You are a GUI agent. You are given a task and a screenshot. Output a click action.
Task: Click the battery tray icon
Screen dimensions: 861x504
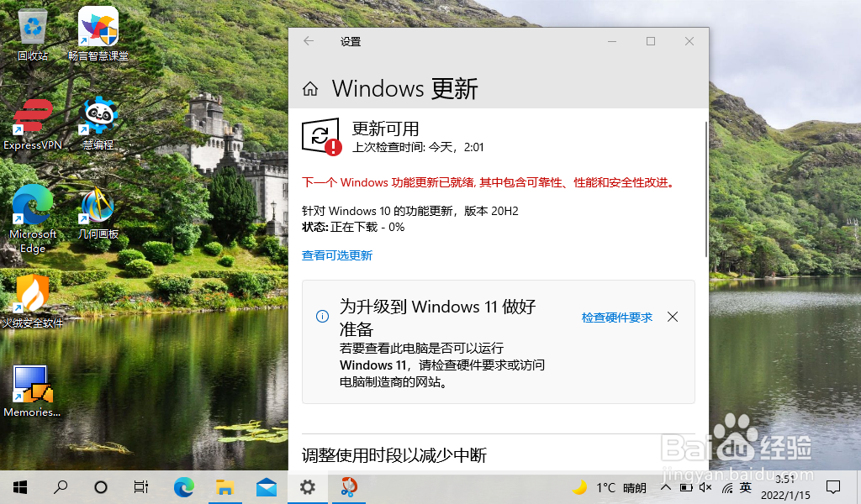pyautogui.click(x=686, y=487)
